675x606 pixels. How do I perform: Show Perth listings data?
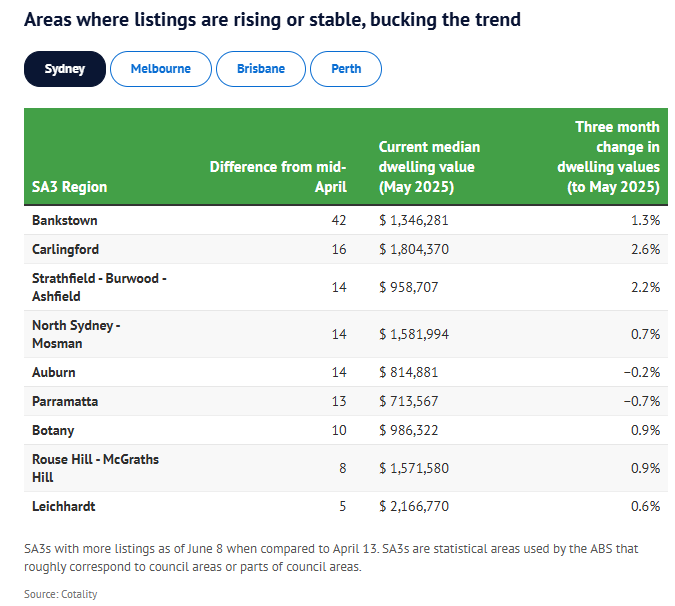(x=345, y=69)
